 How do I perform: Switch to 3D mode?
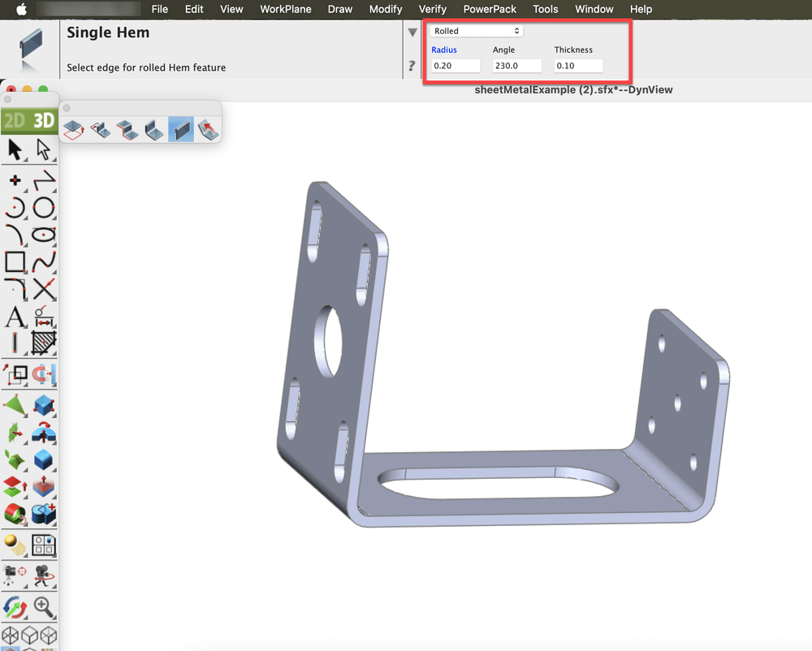click(x=44, y=121)
